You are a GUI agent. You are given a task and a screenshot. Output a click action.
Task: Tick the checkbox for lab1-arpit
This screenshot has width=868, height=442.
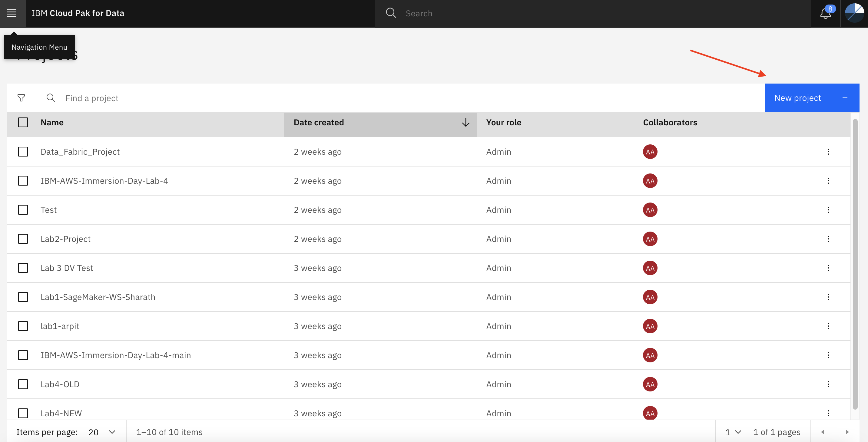tap(23, 326)
